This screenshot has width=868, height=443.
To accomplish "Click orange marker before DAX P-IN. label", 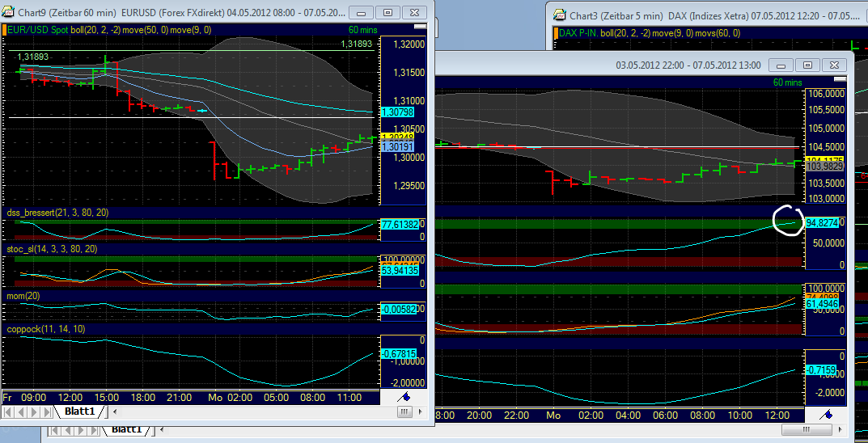I will coord(557,33).
